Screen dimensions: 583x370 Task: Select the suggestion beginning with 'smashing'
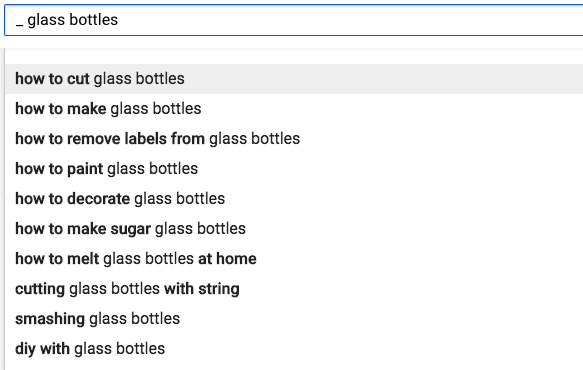coord(294,319)
